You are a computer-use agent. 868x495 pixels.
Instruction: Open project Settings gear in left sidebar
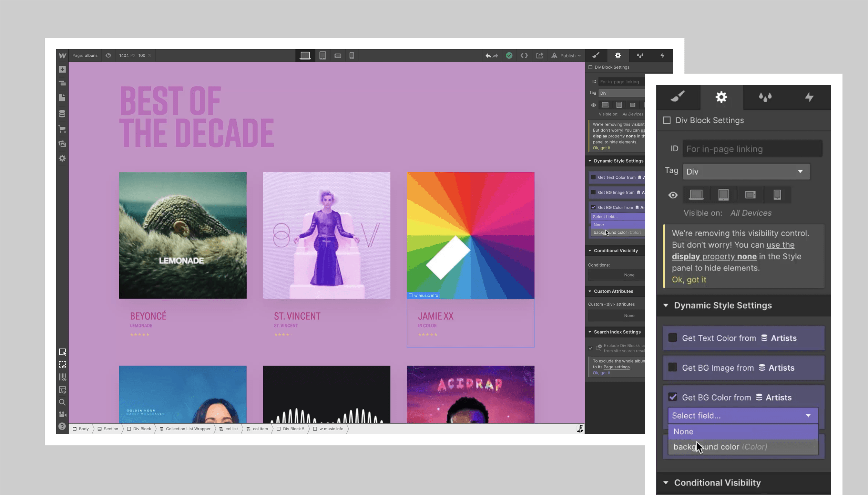click(62, 158)
